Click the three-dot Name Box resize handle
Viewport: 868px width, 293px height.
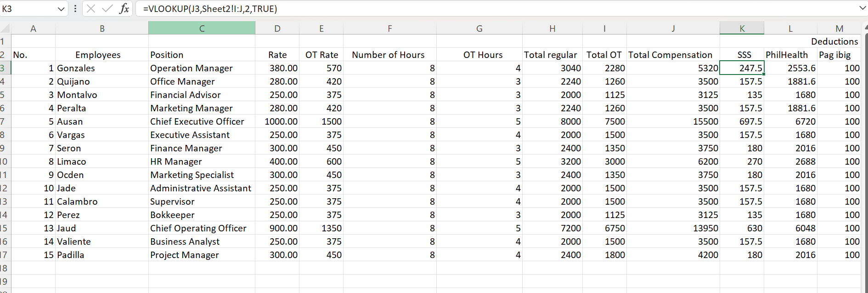(x=75, y=9)
